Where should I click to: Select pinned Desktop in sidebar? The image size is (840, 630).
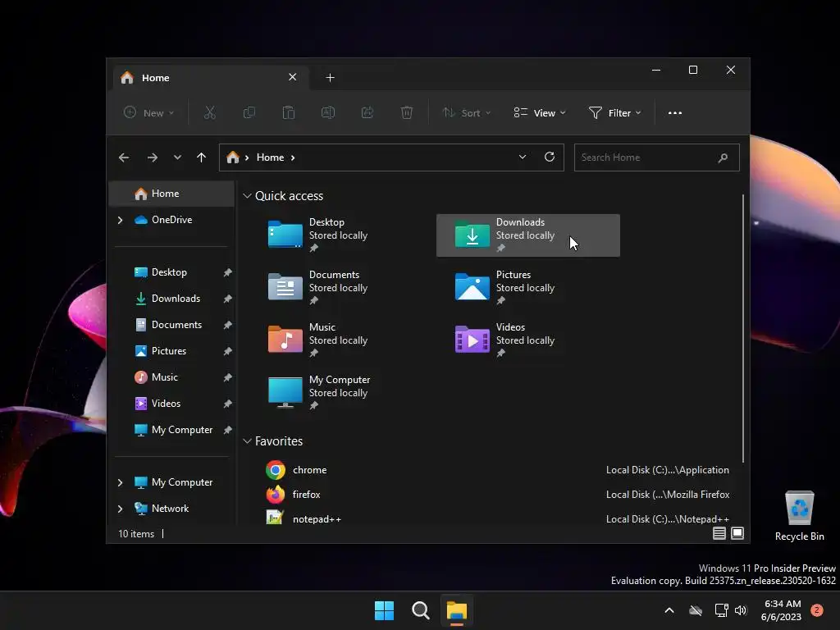(171, 272)
